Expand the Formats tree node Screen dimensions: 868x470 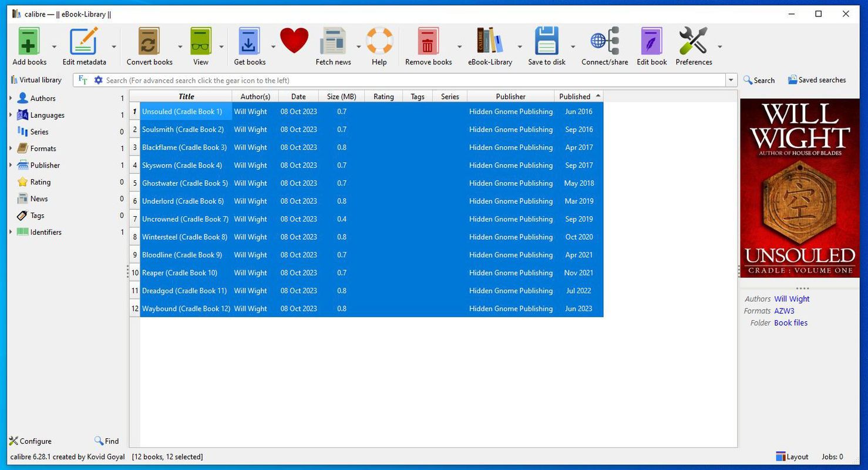click(x=11, y=149)
